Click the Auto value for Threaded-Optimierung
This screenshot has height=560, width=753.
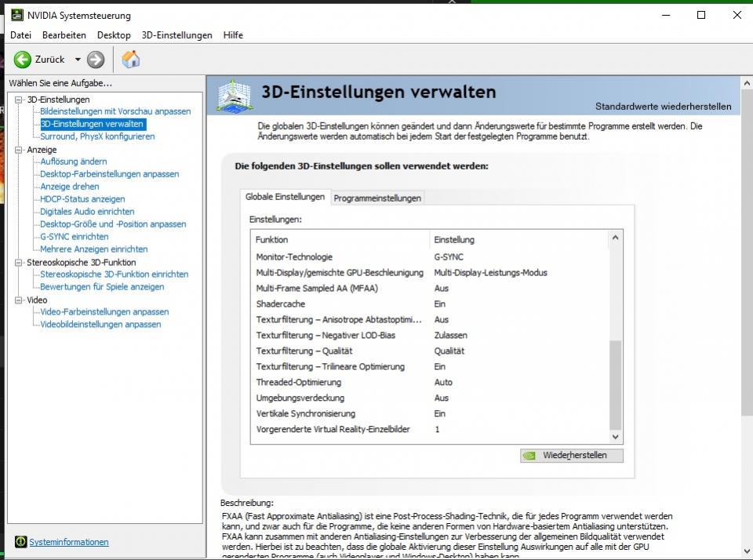pos(443,382)
